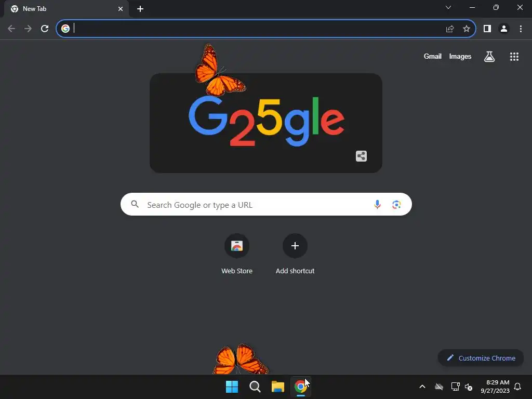
Task: Add a new shortcut tile
Action: [295, 254]
